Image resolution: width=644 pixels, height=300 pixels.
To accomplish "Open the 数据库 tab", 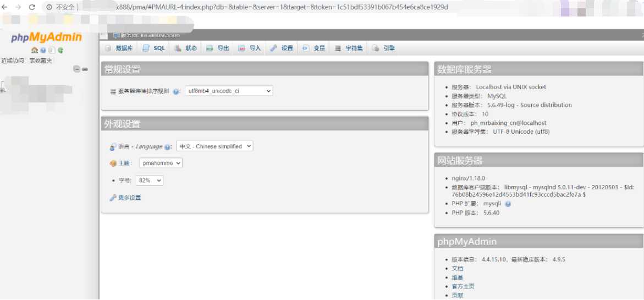I will coord(119,48).
